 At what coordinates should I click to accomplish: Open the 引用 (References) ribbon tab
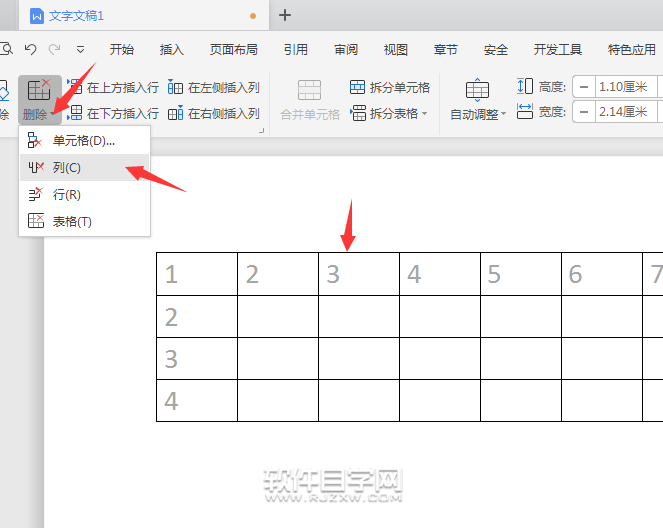coord(296,50)
